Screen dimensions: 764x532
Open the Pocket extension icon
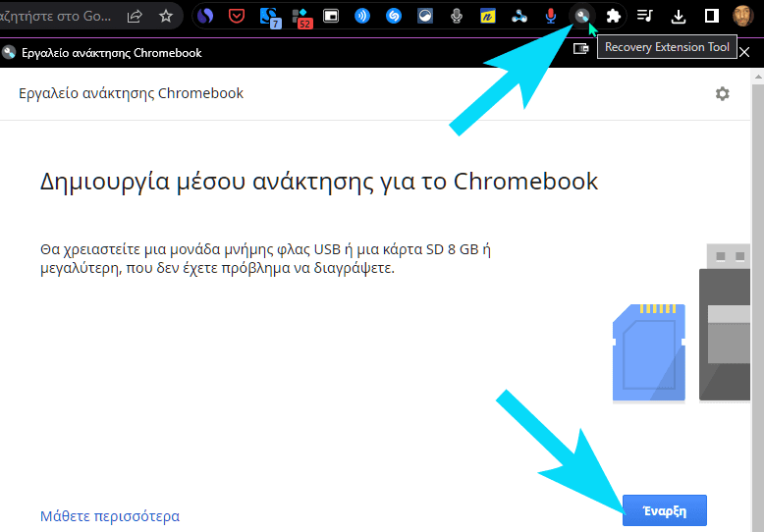[x=237, y=16]
